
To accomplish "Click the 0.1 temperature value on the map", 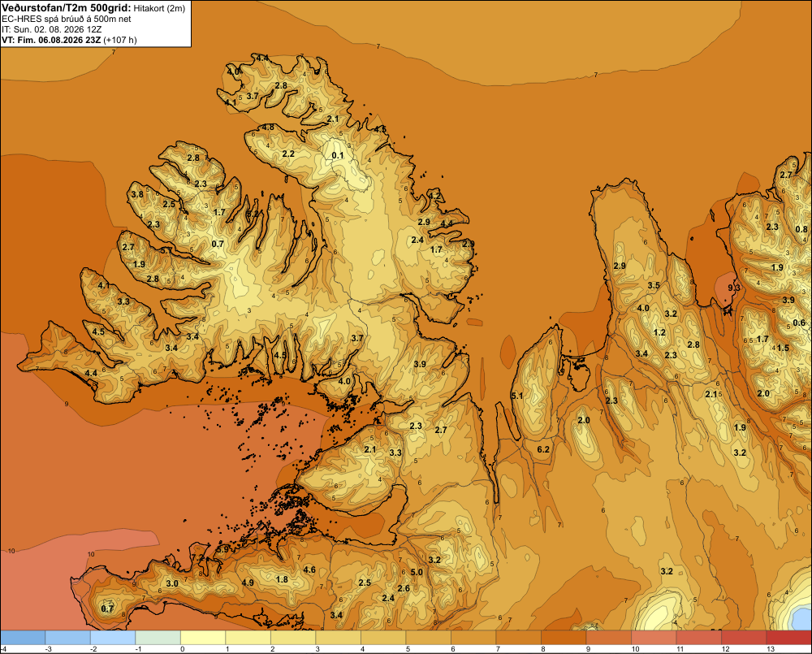I will click(x=338, y=155).
